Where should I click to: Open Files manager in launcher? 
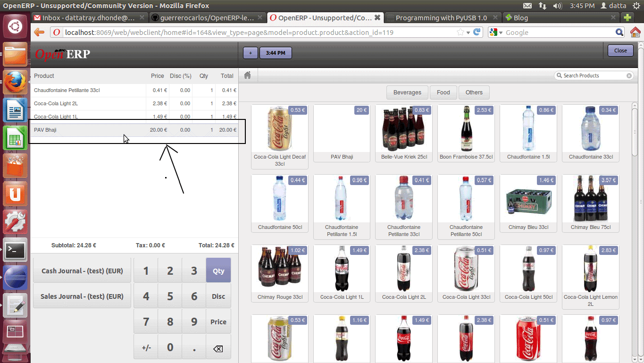pos(16,54)
